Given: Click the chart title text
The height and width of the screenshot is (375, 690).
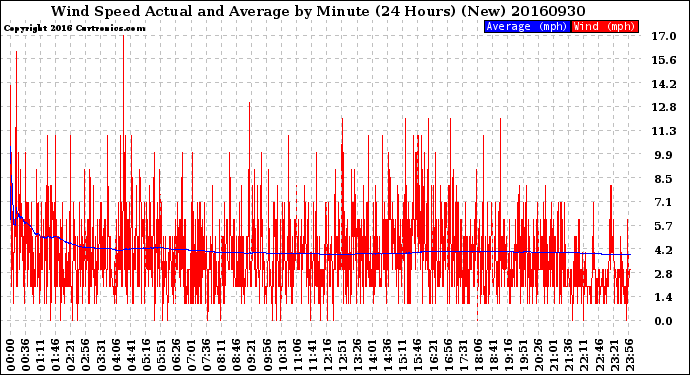Looking at the screenshot, I should pyautogui.click(x=318, y=11).
